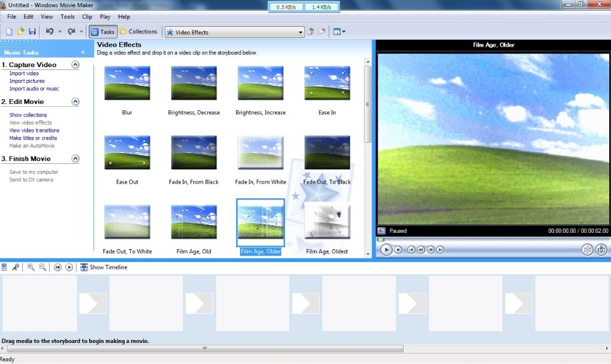The height and width of the screenshot is (364, 611).
Task: Select the Film Age, Oldest effect thumbnail
Action: pyautogui.click(x=327, y=222)
